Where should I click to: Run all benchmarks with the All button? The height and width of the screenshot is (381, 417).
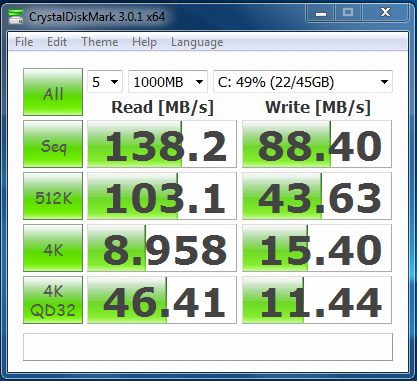coord(53,92)
